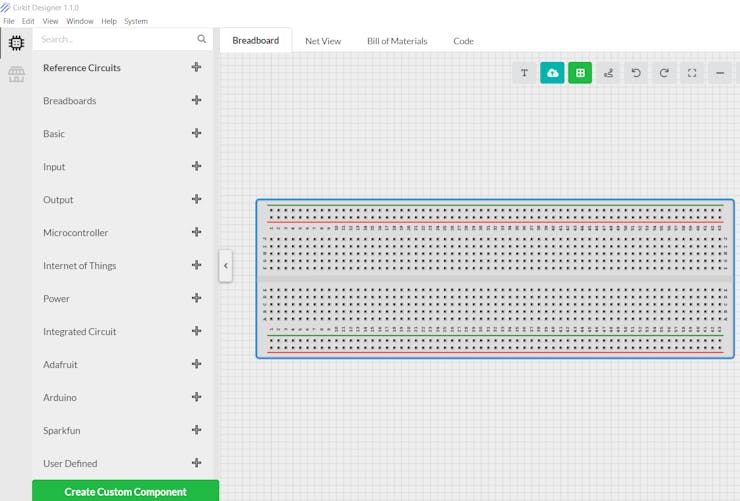
Task: Switch to the Bill of Materials tab
Action: pos(397,41)
